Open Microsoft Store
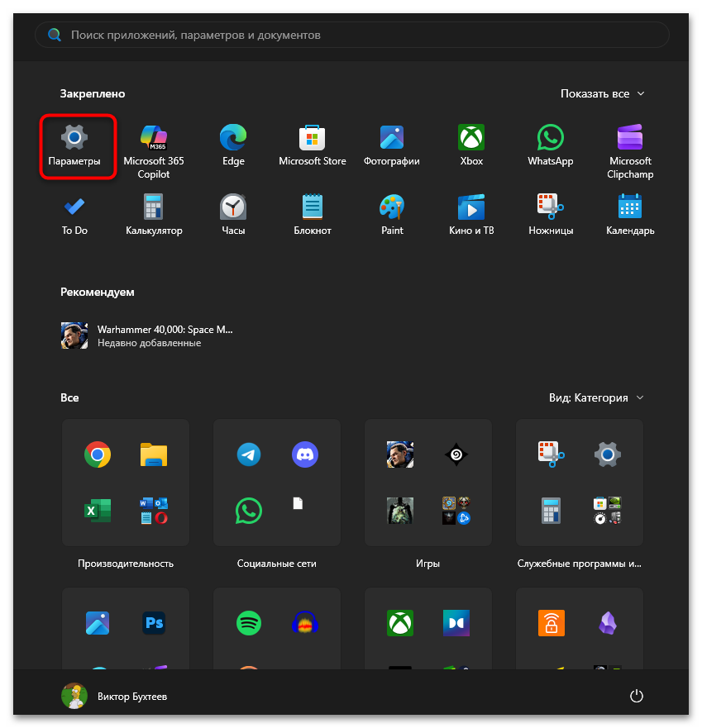The image size is (702, 728). click(x=313, y=145)
